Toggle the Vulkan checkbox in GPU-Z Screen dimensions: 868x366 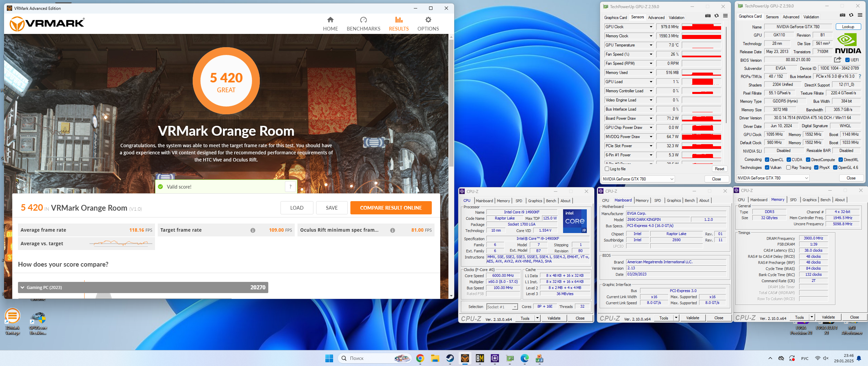pyautogui.click(x=767, y=168)
